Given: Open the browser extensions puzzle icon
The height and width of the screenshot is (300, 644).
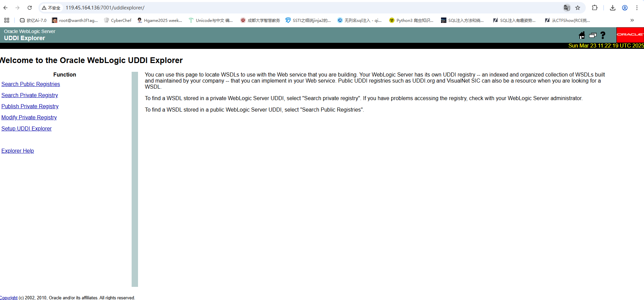Looking at the screenshot, I should click(595, 8).
